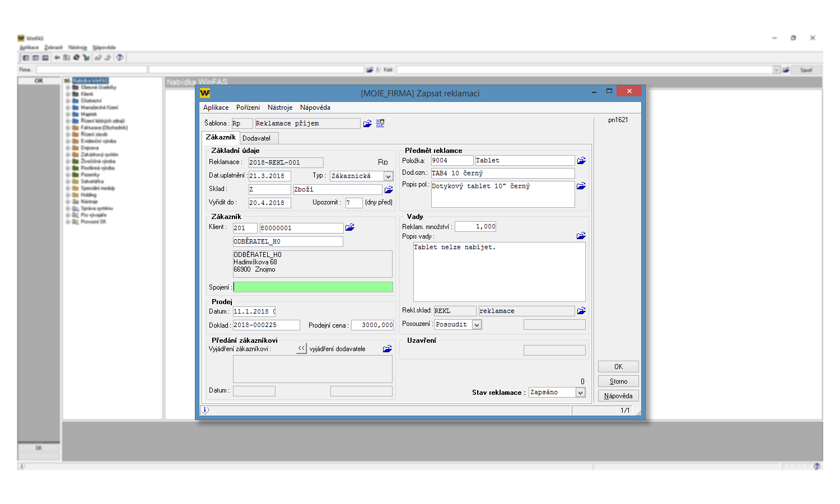840x504 pixels.
Task: Switch to the Dodavatel tab
Action: [x=256, y=138]
